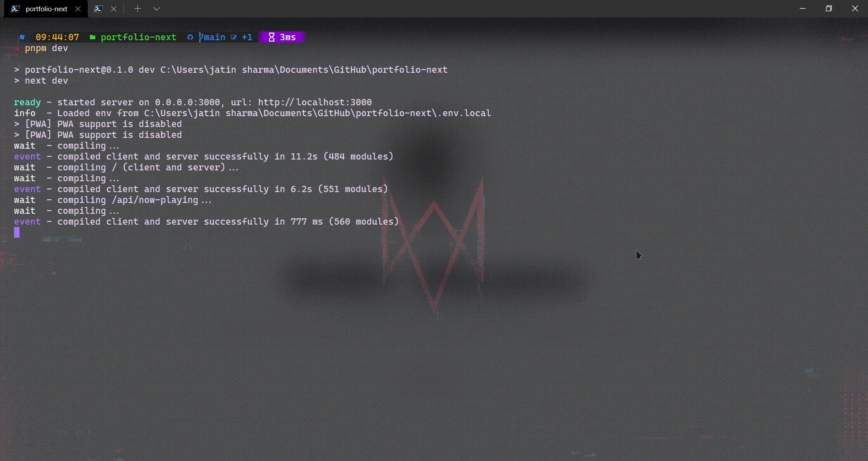Click the folder icon in the prompt
The height and width of the screenshot is (461, 868).
(x=93, y=38)
